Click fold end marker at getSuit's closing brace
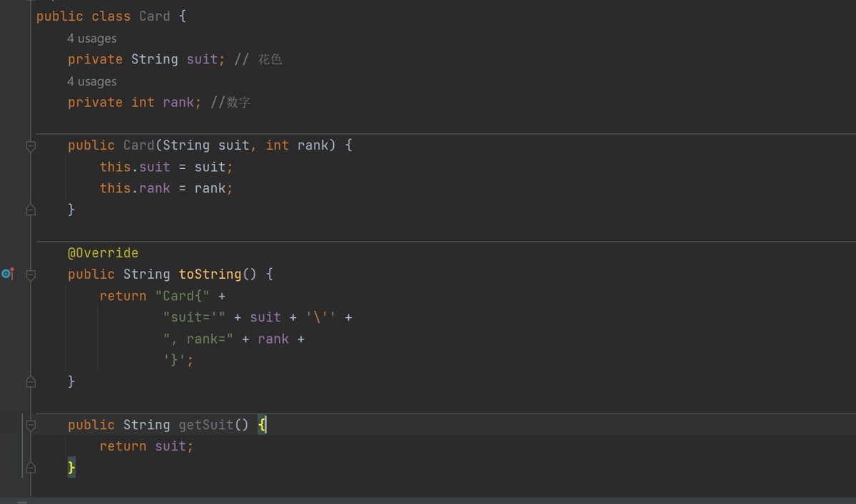This screenshot has width=856, height=504. (31, 468)
